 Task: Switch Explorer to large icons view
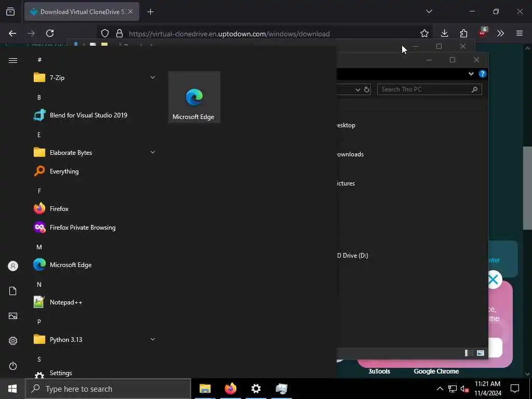(481, 353)
